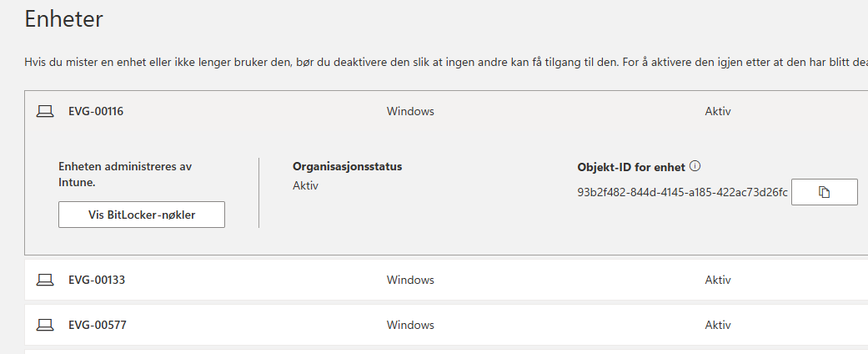Collapse the EVG-00116 device details

click(446, 111)
